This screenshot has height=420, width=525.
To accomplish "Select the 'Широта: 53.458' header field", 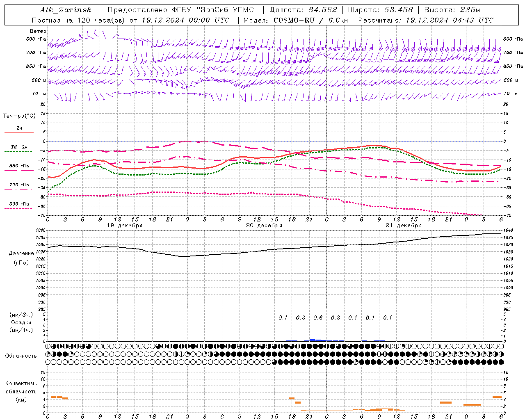I will 380,10.
